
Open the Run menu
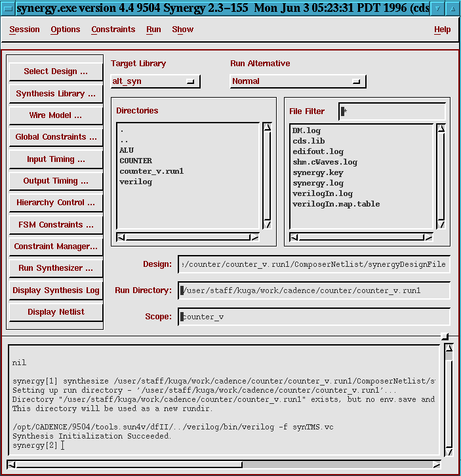[x=153, y=30]
